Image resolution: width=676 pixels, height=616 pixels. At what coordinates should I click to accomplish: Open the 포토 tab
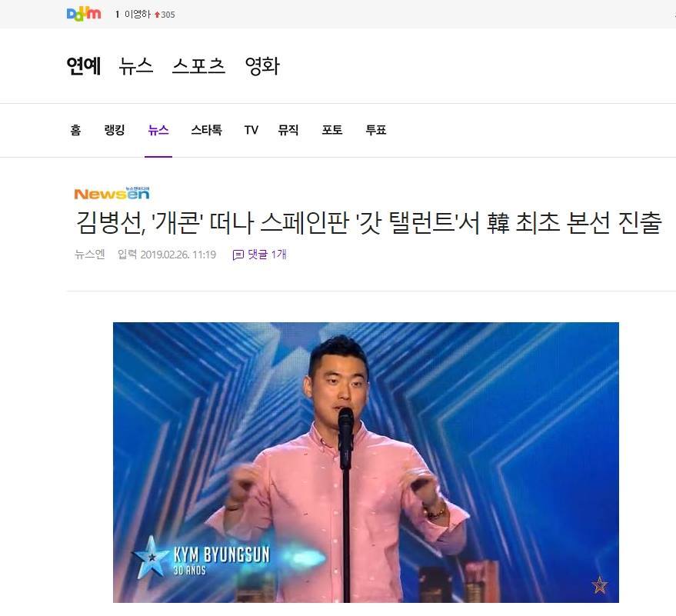click(x=332, y=130)
